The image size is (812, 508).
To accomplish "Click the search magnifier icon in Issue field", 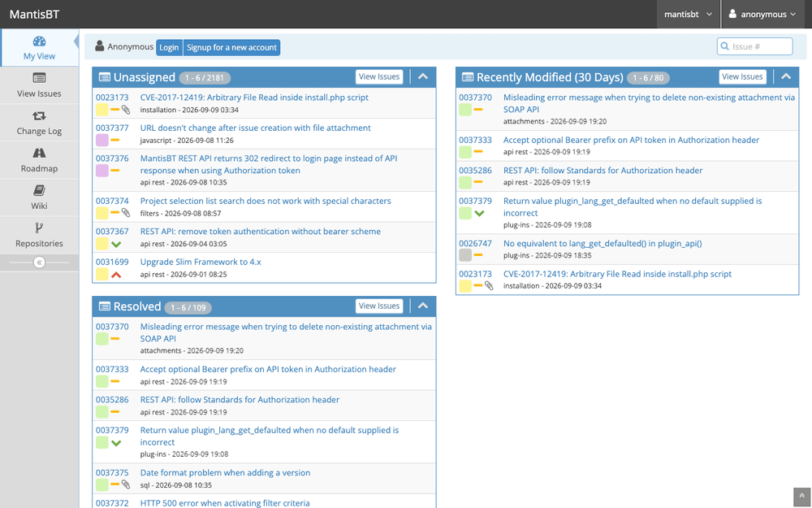I will [725, 46].
